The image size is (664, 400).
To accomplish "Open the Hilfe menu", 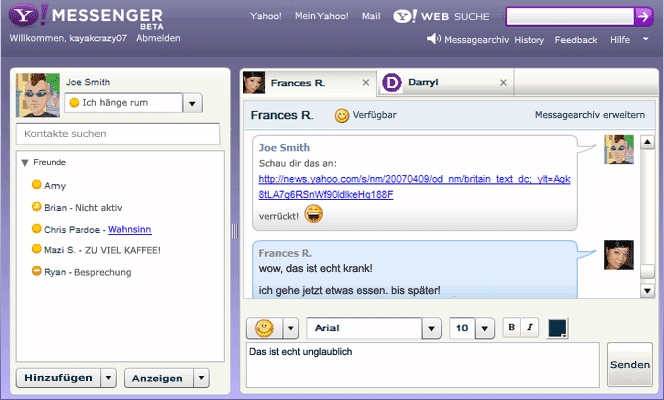I will (620, 40).
